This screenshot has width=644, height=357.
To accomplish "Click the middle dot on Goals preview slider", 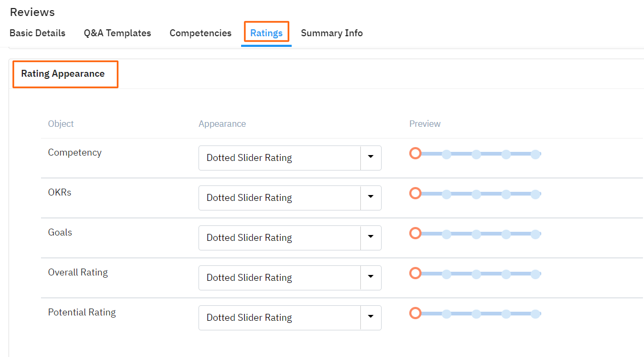I will [x=475, y=234].
